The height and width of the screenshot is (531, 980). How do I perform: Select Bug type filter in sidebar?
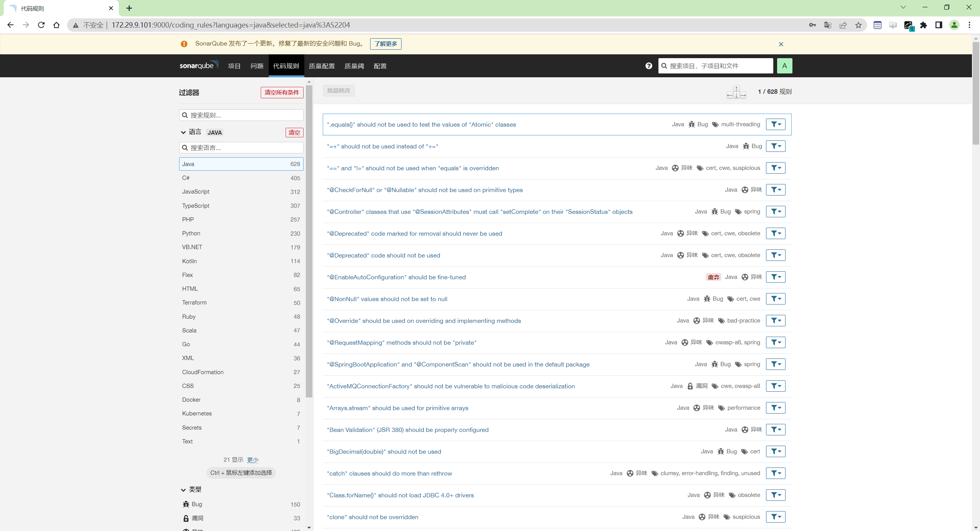(241, 504)
